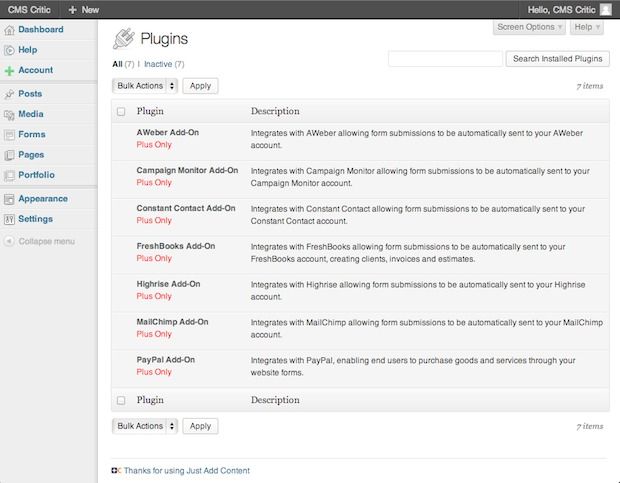Click the PayPal Add-On description text

coord(413,366)
